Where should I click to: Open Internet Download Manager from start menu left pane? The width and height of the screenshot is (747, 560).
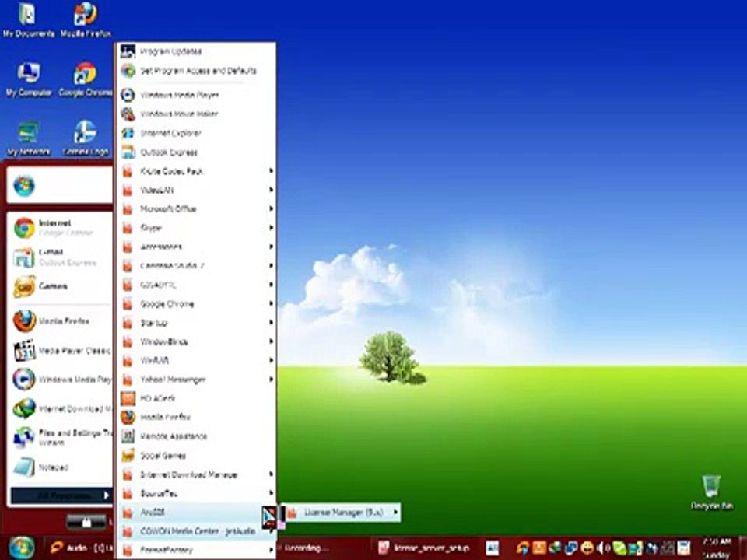(60, 408)
